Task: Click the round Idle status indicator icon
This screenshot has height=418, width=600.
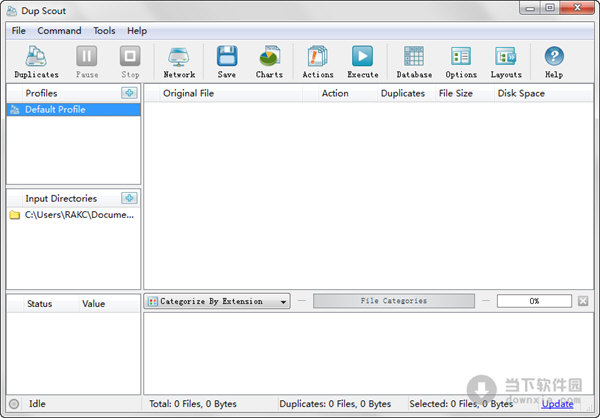Action: point(14,404)
